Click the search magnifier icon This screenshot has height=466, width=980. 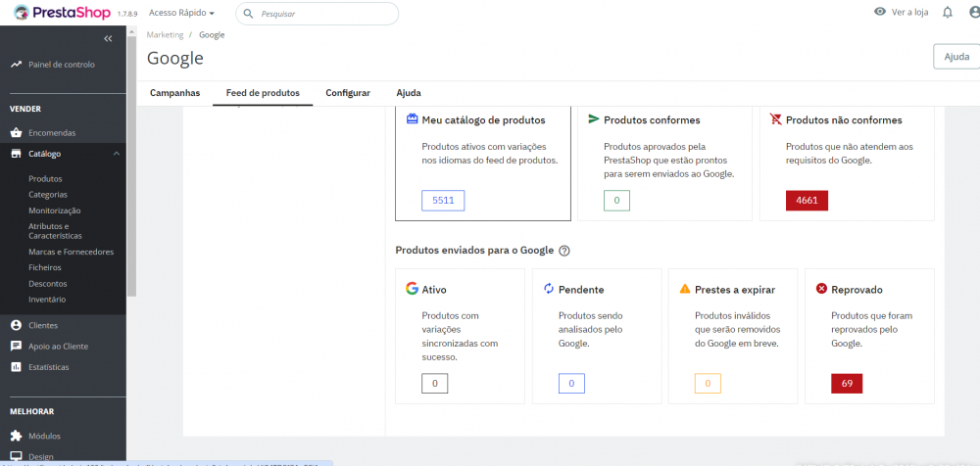pyautogui.click(x=248, y=13)
